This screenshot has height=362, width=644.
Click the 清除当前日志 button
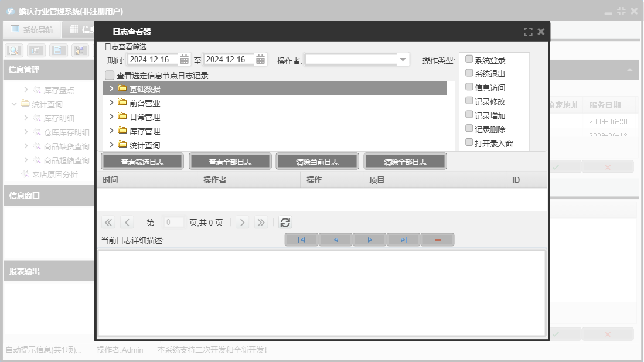317,162
